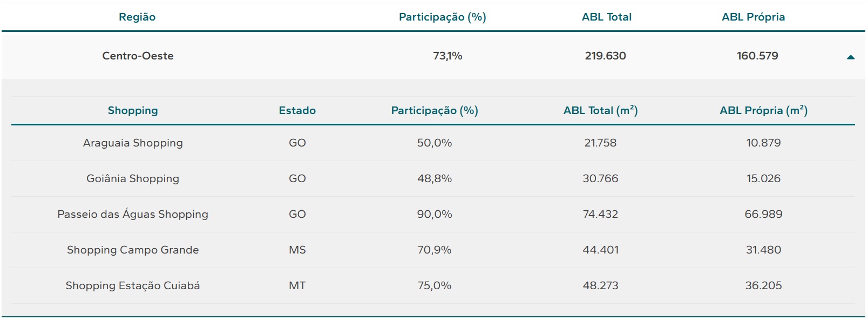
Task: Select the Região column header
Action: (x=137, y=17)
